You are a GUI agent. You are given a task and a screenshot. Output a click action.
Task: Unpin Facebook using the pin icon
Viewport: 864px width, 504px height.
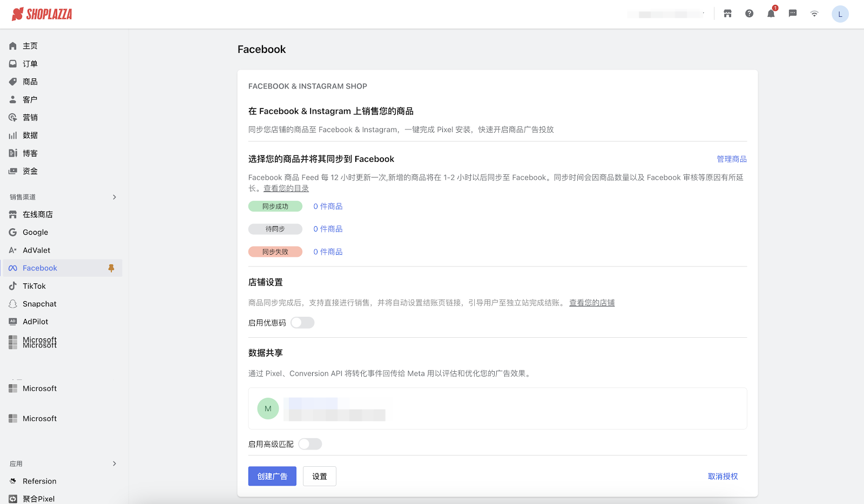tap(111, 268)
